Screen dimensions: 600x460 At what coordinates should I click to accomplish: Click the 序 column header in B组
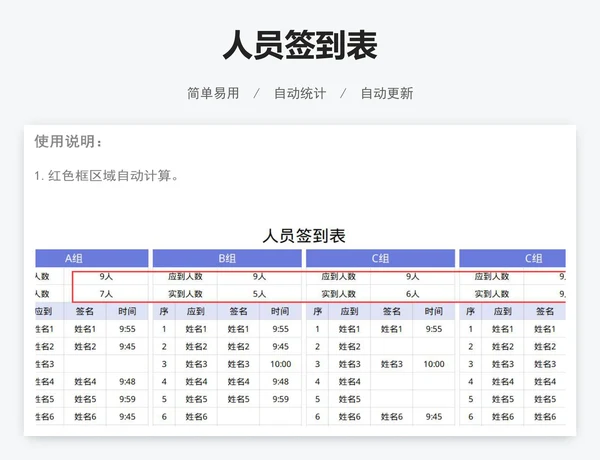(164, 312)
